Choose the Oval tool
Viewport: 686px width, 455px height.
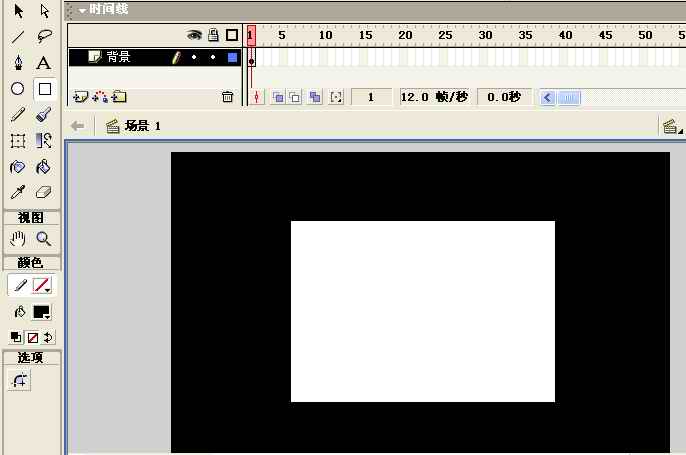(17, 89)
